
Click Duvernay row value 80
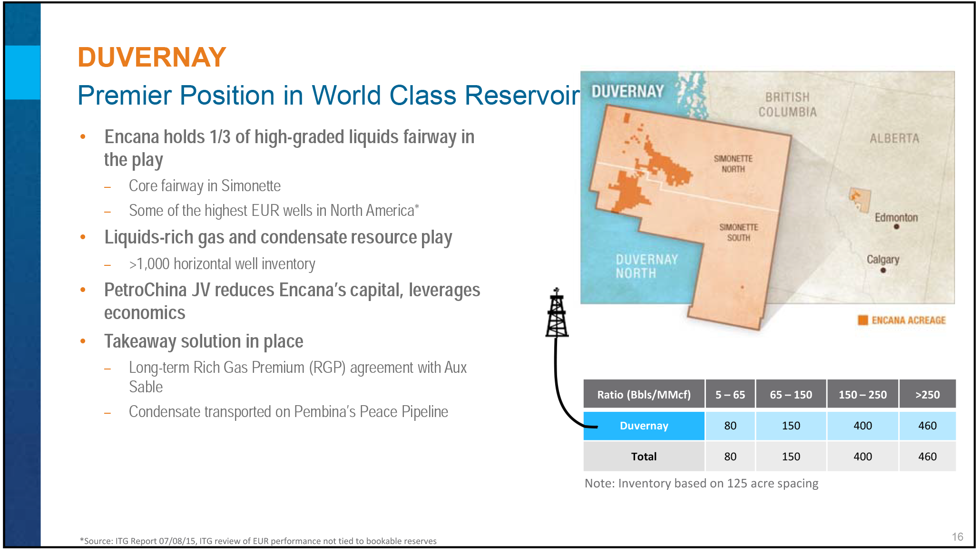pyautogui.click(x=730, y=426)
